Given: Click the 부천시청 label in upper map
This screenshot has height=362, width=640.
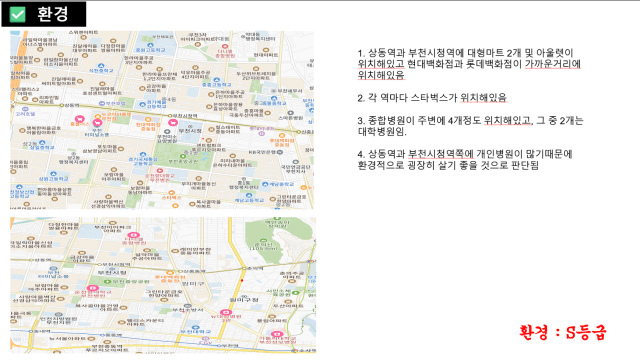Looking at the screenshot, I should click(x=190, y=131).
